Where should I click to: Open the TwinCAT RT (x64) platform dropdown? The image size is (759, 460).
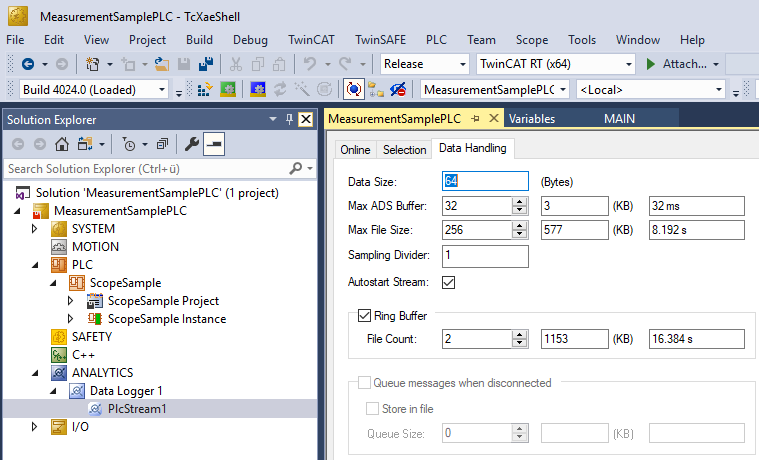pyautogui.click(x=555, y=64)
